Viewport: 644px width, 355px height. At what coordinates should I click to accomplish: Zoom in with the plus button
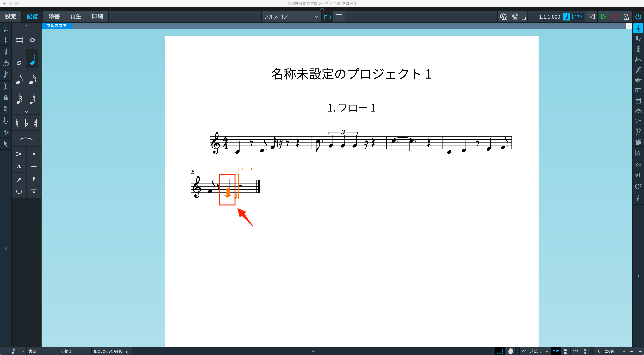pos(640,351)
